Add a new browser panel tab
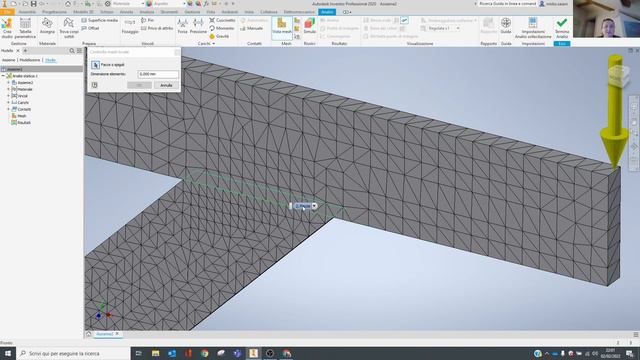The width and height of the screenshot is (640, 360). pyautogui.click(x=25, y=51)
